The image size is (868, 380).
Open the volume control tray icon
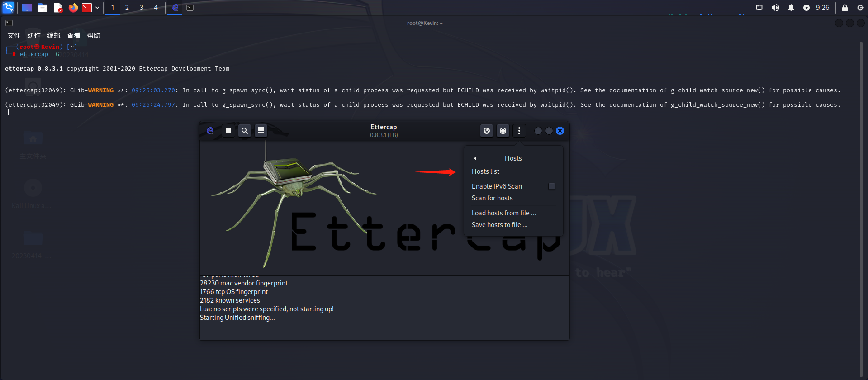(x=775, y=8)
